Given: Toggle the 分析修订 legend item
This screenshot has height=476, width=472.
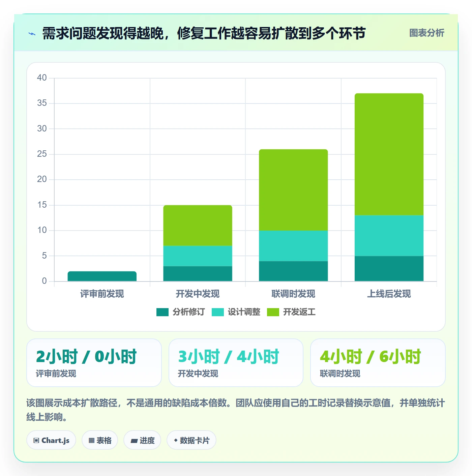Looking at the screenshot, I should tap(181, 312).
